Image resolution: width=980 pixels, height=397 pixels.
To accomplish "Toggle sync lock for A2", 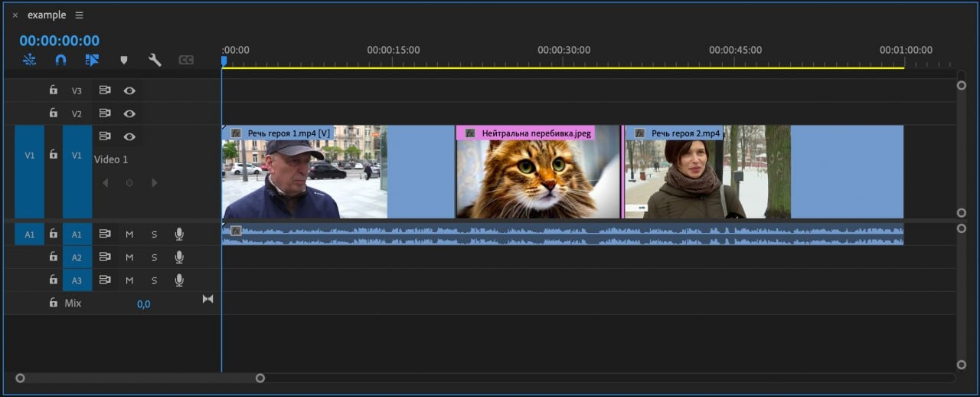I will pyautogui.click(x=105, y=258).
